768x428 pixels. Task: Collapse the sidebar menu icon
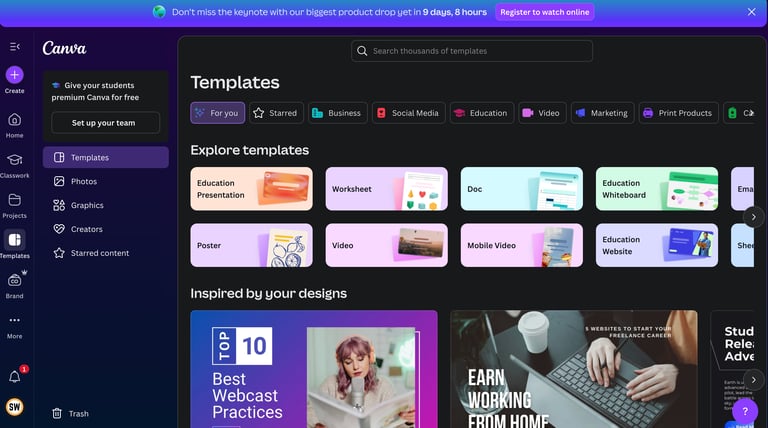(x=15, y=47)
